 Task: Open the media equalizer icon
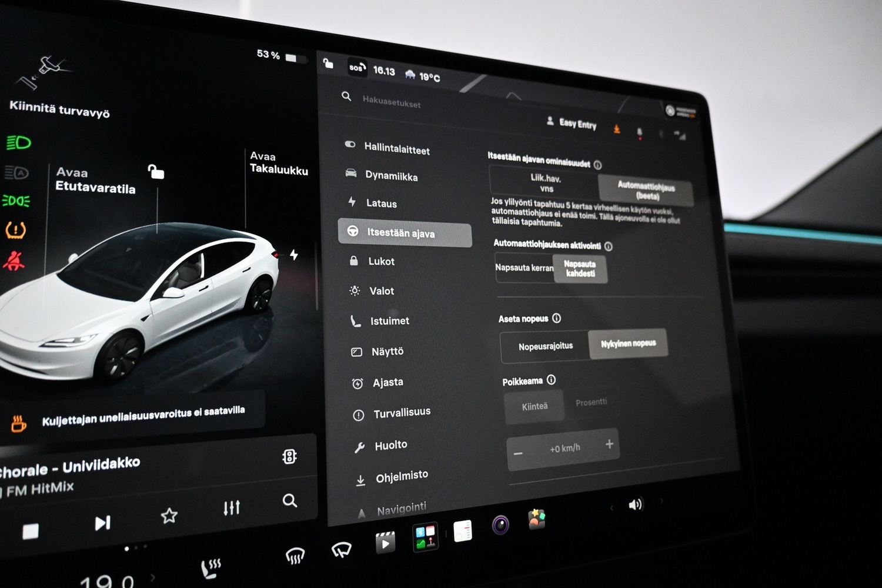click(x=232, y=508)
